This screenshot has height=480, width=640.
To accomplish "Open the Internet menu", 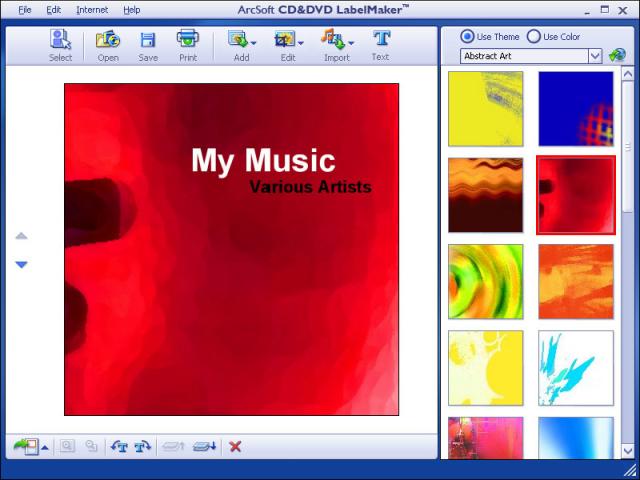I will 92,10.
